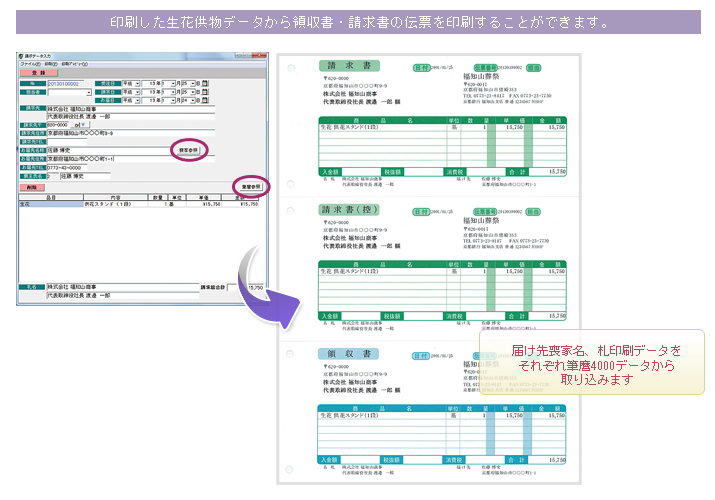This screenshot has height=500, width=715.
Task: Click the 登録 register button
Action: 39,73
